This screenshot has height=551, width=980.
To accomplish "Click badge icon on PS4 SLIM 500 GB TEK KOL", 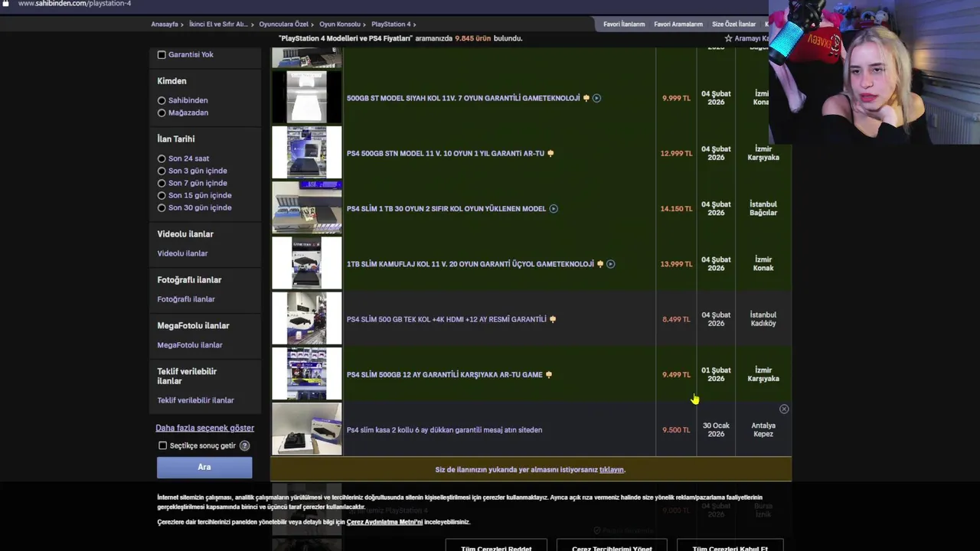I will point(553,319).
